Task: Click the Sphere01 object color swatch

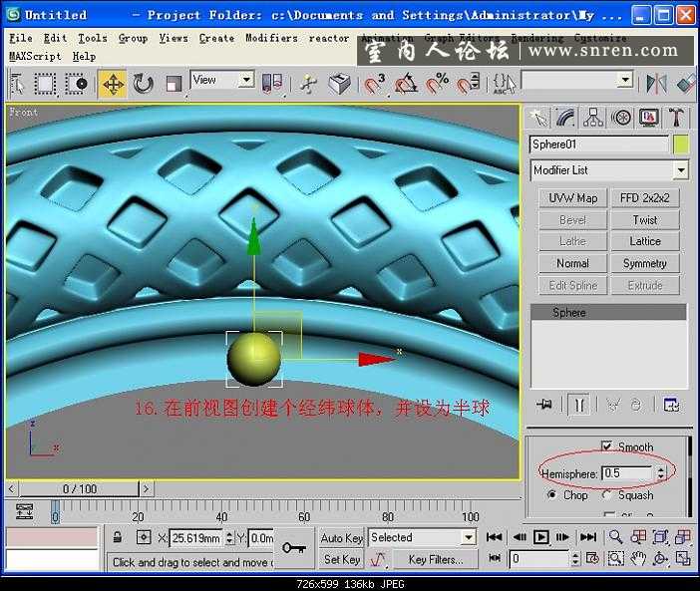Action: pos(681,145)
